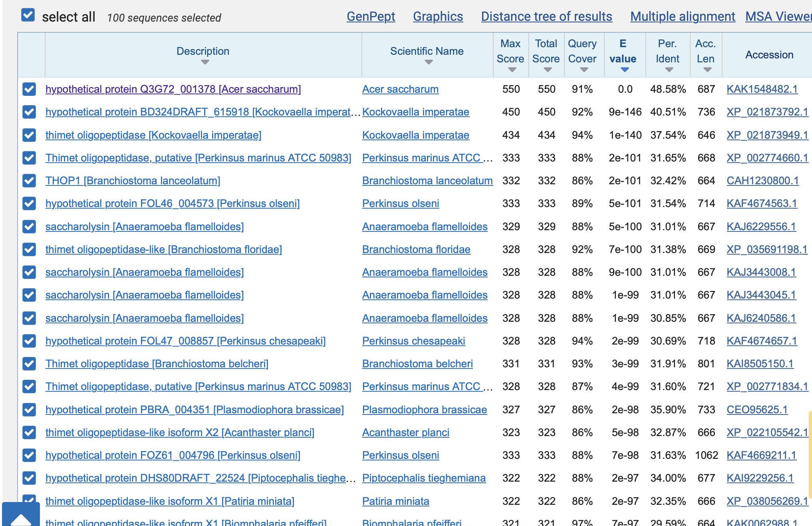Click the Accession column header
Image resolution: width=812 pixels, height=526 pixels.
pos(769,55)
